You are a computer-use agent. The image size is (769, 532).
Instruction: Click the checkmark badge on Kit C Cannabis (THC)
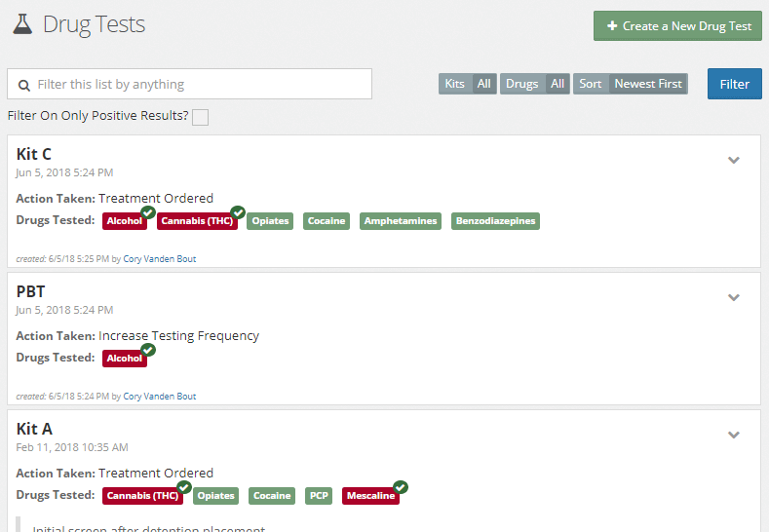(x=237, y=212)
